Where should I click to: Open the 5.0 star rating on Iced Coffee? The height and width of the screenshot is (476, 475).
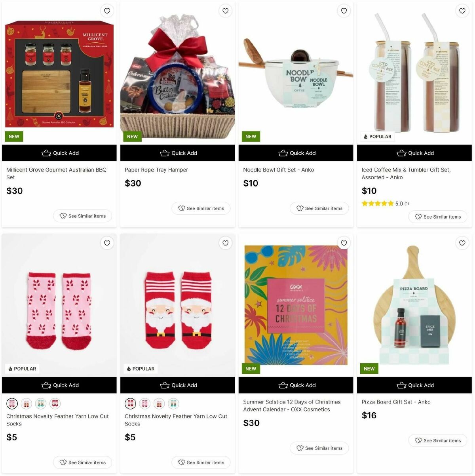point(385,204)
